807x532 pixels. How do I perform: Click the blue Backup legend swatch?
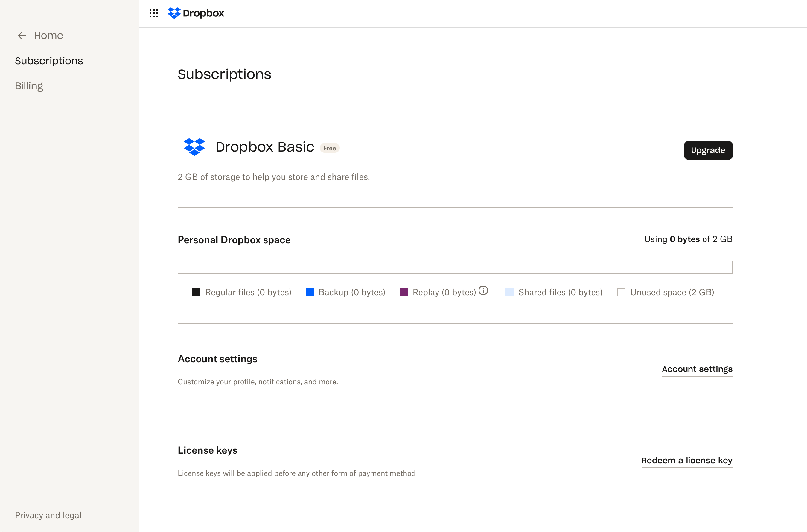[310, 293]
